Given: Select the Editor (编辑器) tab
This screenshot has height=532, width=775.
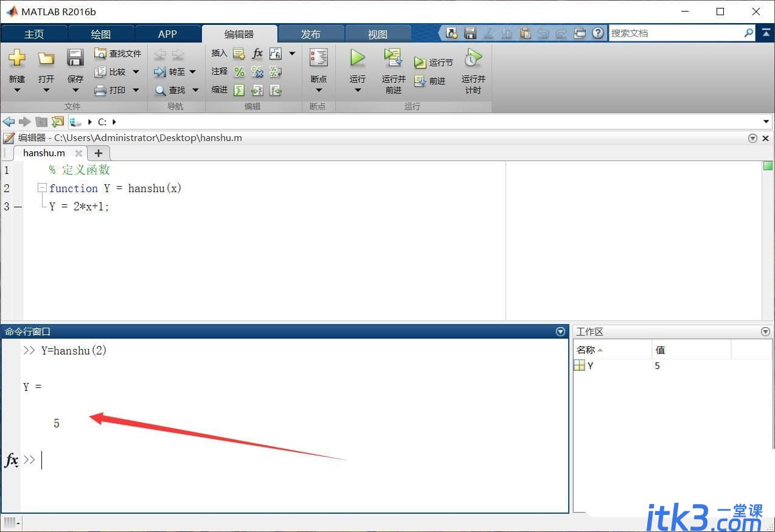Looking at the screenshot, I should [x=239, y=34].
